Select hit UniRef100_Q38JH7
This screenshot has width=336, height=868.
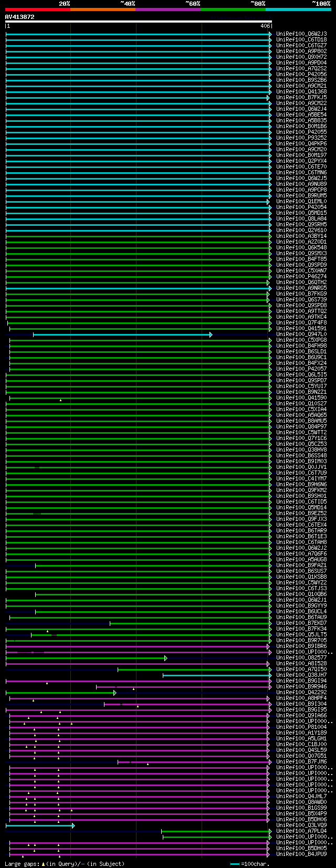coord(301,675)
